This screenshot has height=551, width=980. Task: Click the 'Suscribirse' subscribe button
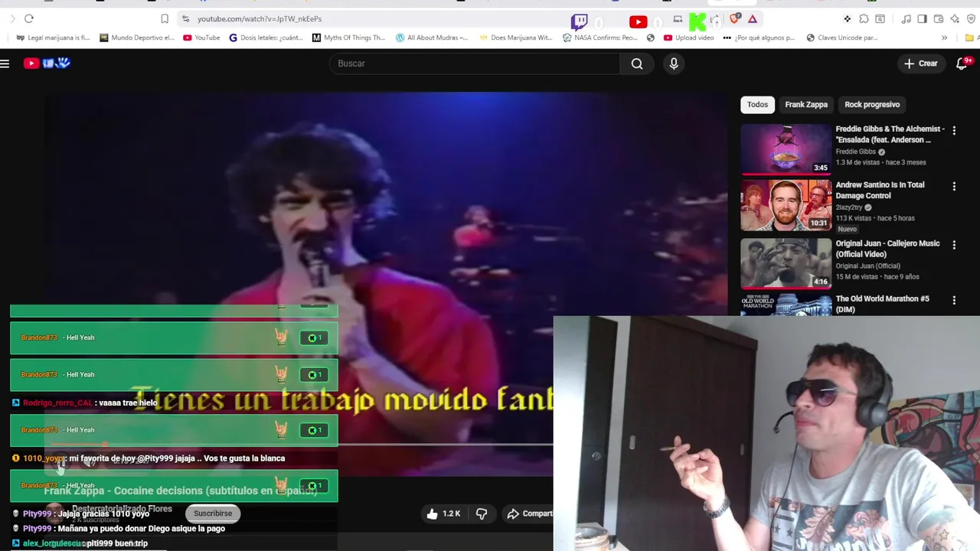pyautogui.click(x=213, y=514)
